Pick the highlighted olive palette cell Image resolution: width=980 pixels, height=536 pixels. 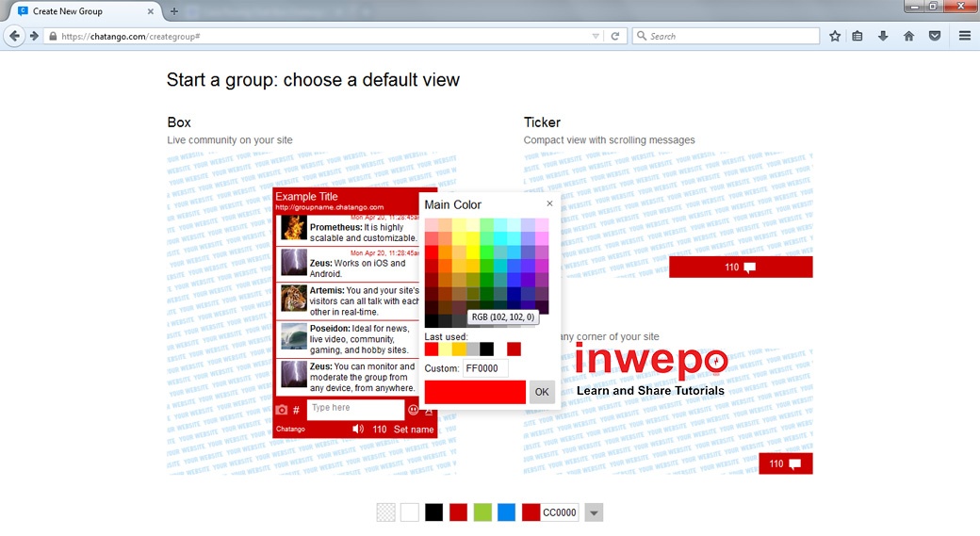[472, 294]
